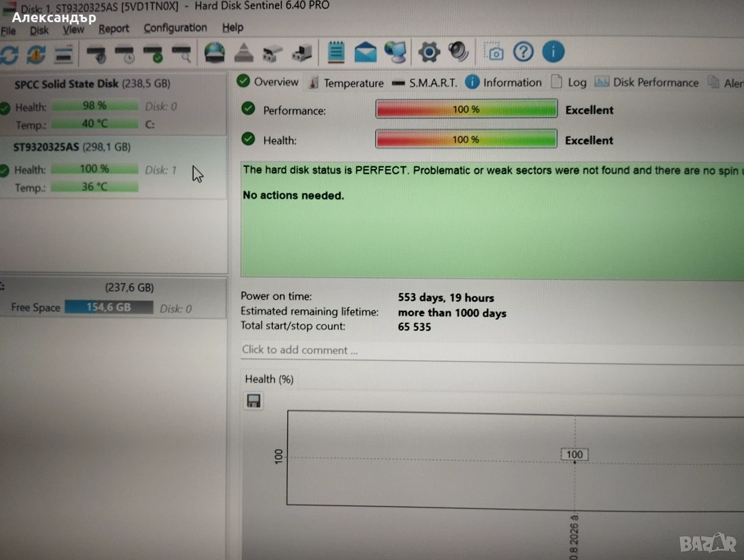Screen dimensions: 744x560
Task: Switch to the Overview tab
Action: pyautogui.click(x=268, y=82)
